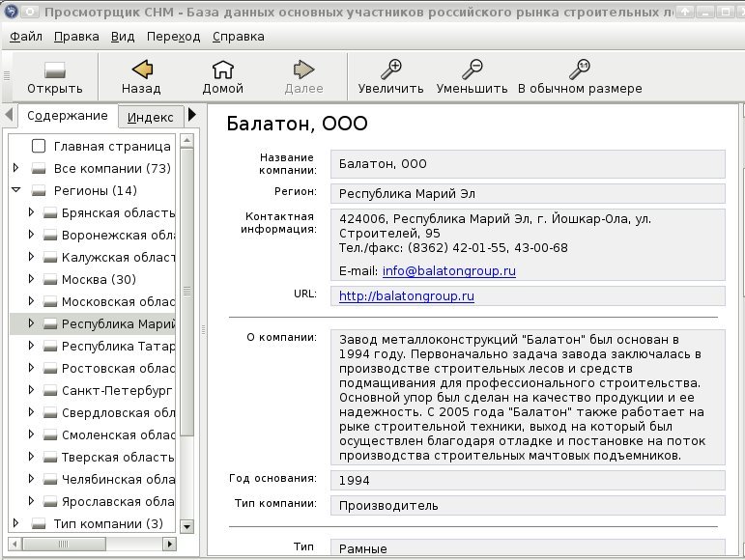Click the Тип value Рамные

tap(528, 547)
